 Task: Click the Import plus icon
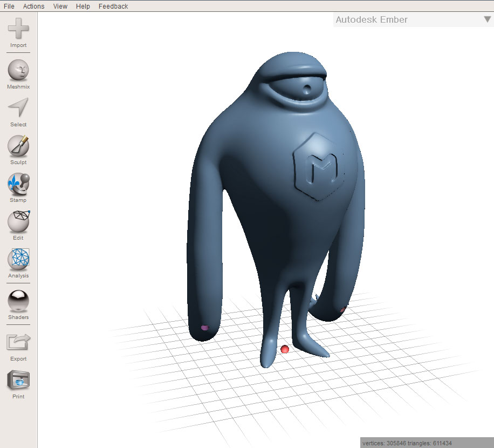pos(18,29)
